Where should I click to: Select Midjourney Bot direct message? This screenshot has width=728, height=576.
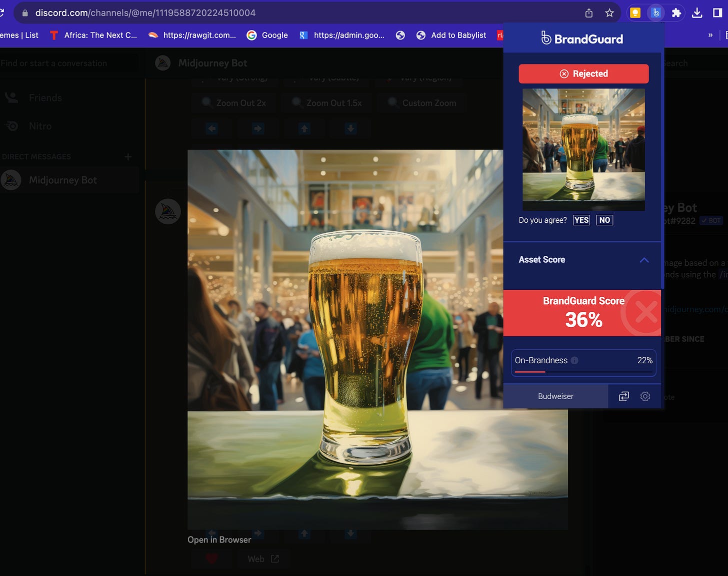click(69, 180)
